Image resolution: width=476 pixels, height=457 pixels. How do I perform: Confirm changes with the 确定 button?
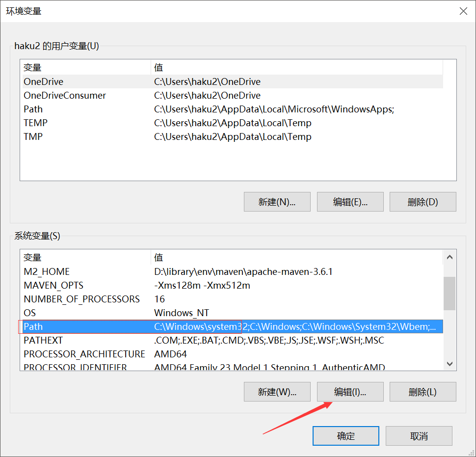(345, 436)
